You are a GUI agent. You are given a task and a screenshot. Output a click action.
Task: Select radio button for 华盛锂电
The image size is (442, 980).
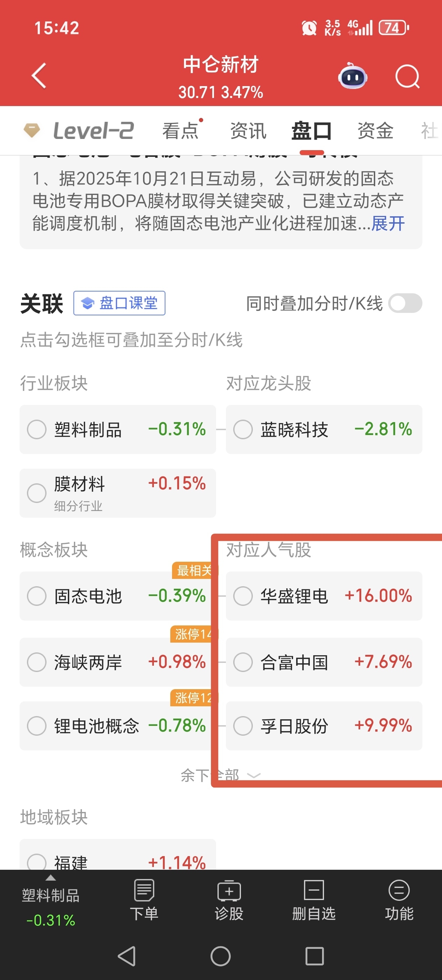(243, 596)
